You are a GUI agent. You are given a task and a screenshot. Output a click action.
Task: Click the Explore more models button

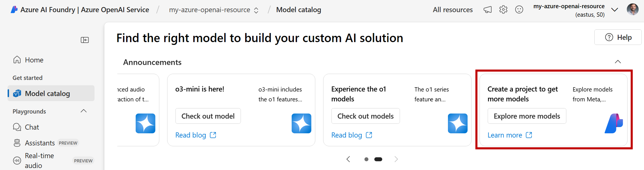[526, 116]
